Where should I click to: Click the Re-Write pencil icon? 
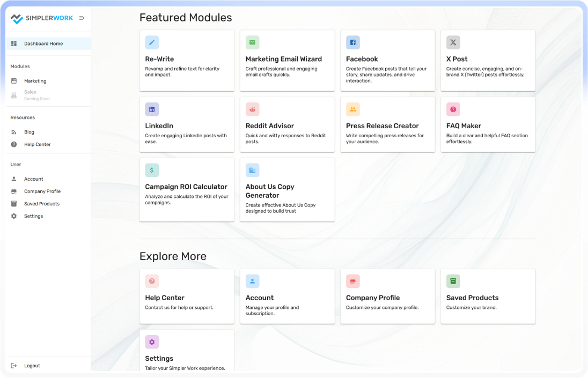152,42
